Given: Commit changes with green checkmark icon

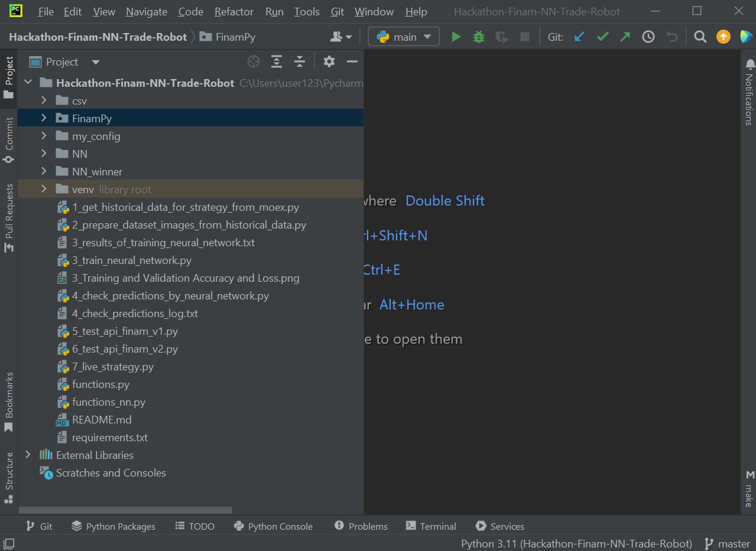Looking at the screenshot, I should pyautogui.click(x=602, y=37).
